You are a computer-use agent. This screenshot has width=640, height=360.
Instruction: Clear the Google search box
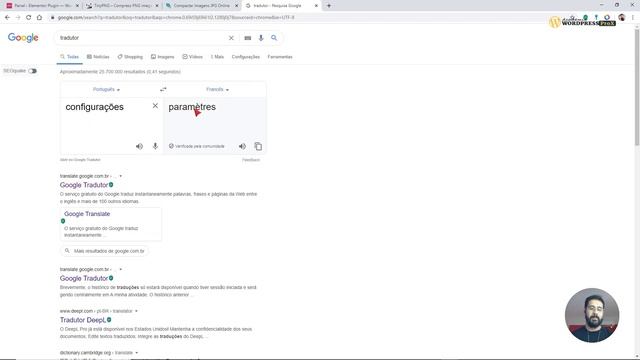[231, 38]
